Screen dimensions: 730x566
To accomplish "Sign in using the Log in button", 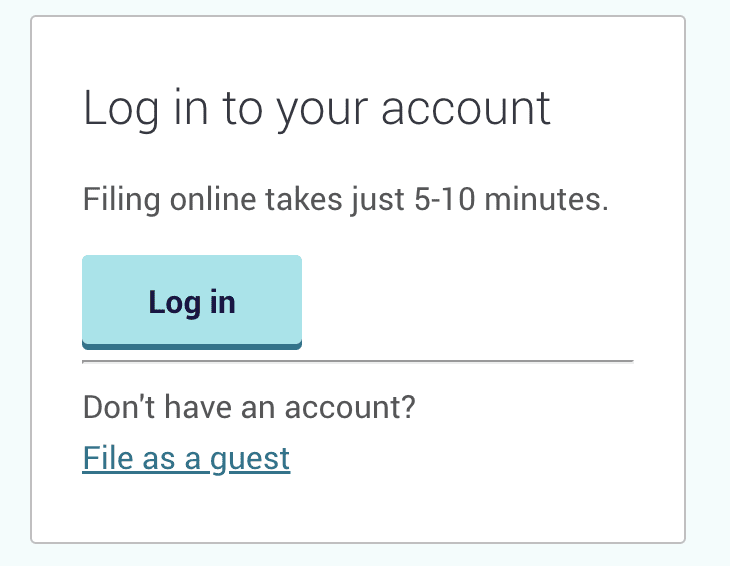I will point(192,301).
